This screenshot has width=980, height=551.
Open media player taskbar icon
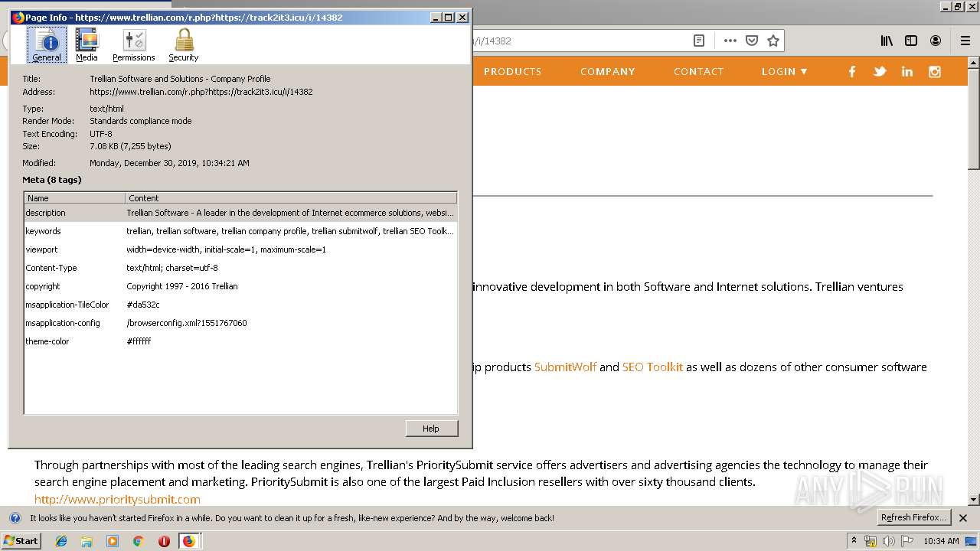[x=113, y=541]
